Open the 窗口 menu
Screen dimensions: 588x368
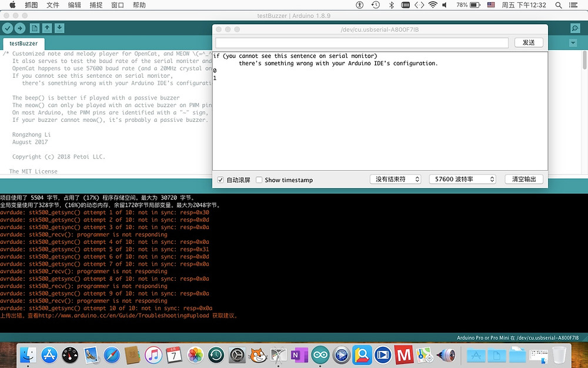pos(118,5)
